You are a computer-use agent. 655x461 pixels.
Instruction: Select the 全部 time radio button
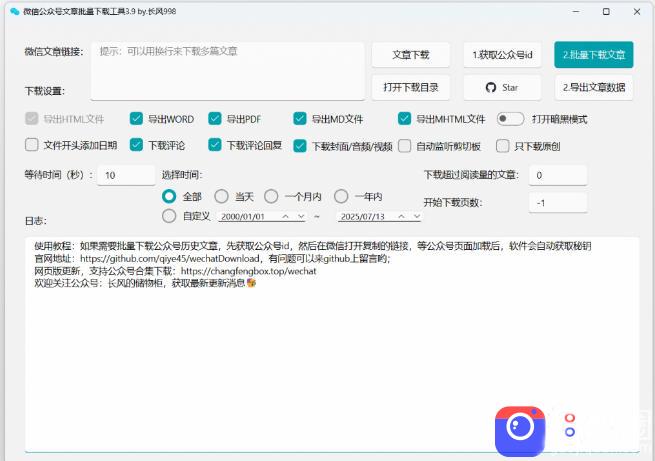tap(169, 196)
